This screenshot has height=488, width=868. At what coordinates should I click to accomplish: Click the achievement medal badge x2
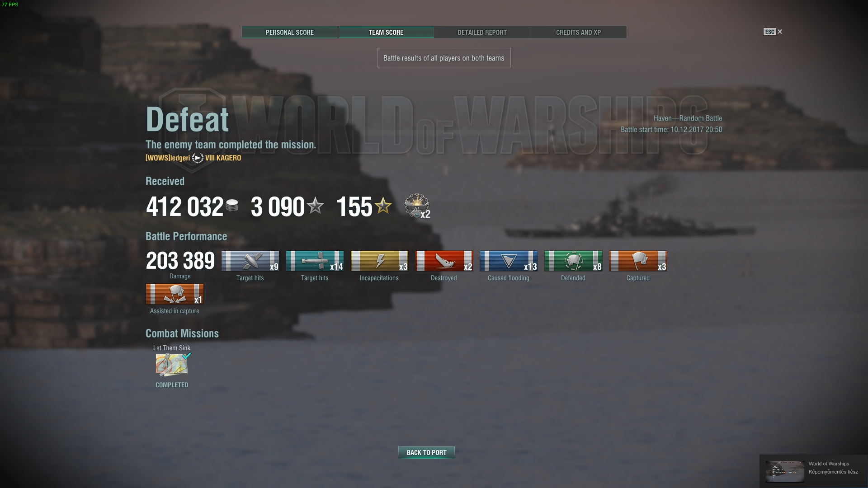417,206
